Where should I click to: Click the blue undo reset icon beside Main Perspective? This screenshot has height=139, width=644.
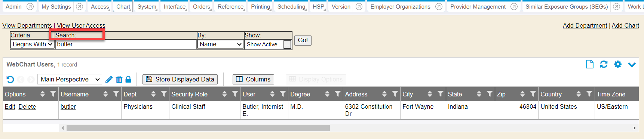pyautogui.click(x=10, y=79)
